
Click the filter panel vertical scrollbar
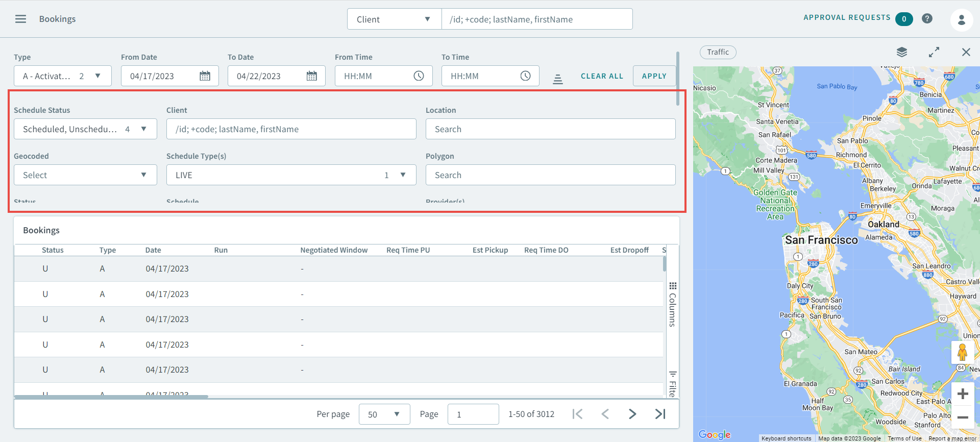[678, 78]
